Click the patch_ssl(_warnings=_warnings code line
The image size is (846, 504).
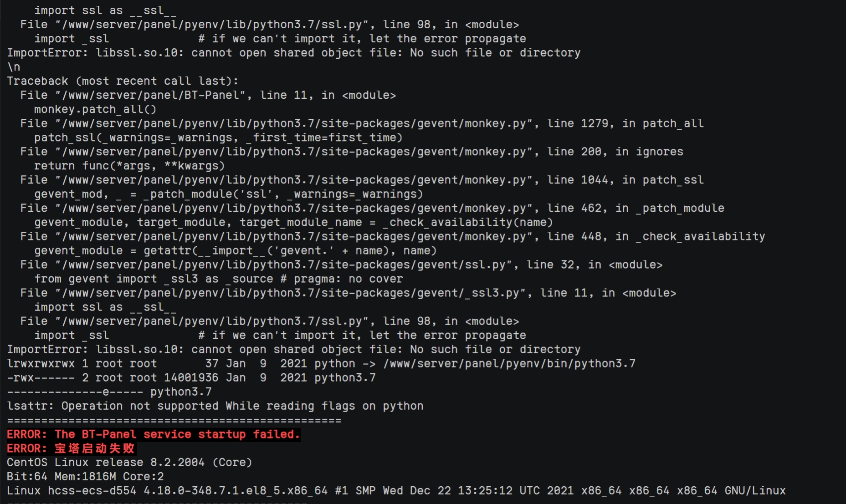click(x=218, y=137)
